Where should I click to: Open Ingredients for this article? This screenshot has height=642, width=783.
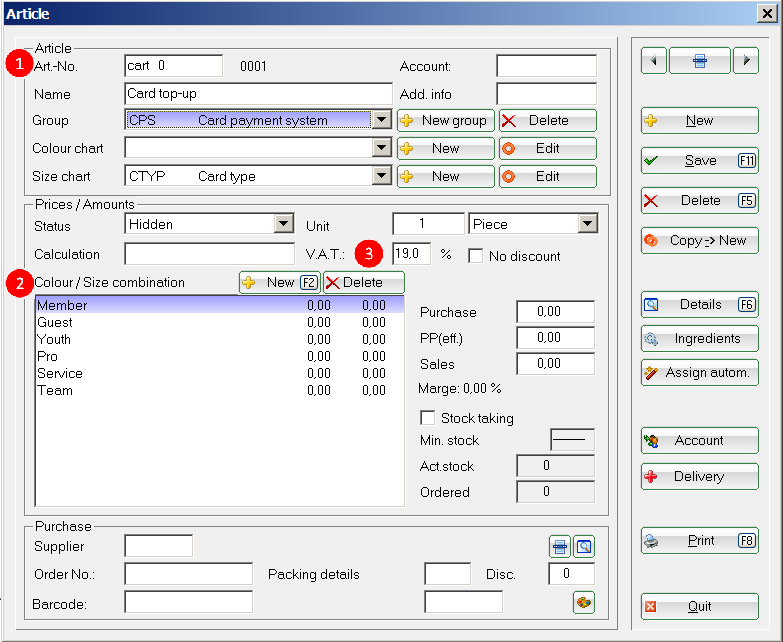coord(699,339)
